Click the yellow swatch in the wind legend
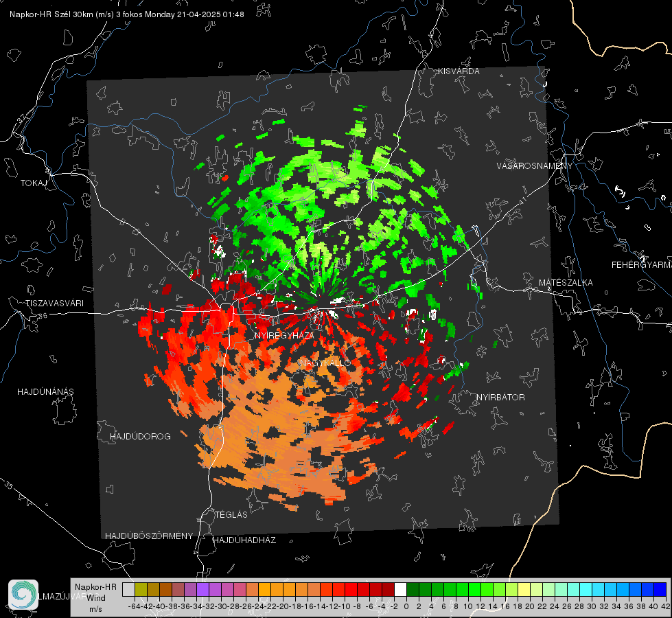 (x=524, y=589)
